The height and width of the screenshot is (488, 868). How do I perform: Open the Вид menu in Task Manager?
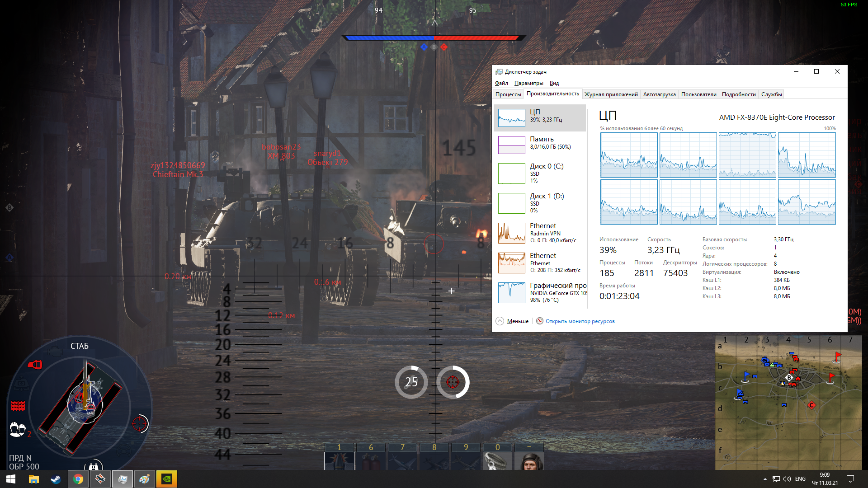coord(554,83)
